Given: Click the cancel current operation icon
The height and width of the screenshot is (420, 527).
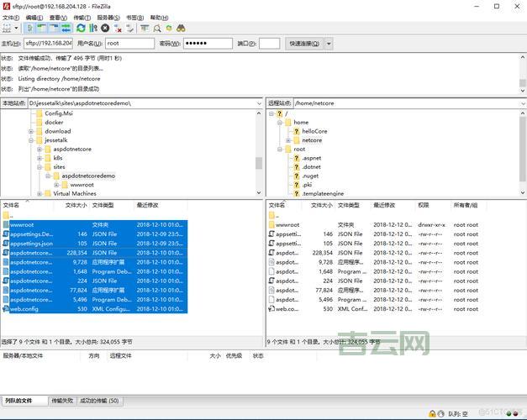Looking at the screenshot, I should [105, 28].
